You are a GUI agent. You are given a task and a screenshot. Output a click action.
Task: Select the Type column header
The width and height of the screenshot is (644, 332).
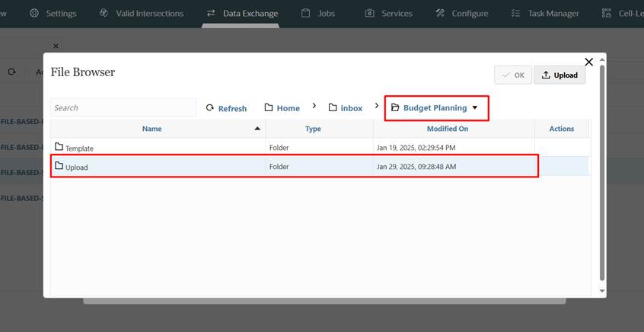[313, 129]
